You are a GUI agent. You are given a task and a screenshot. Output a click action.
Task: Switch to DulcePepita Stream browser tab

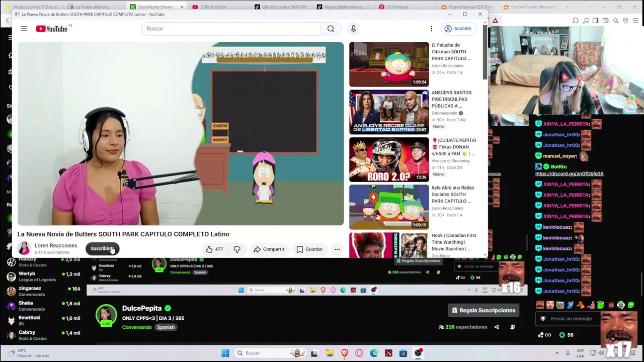(155, 7)
